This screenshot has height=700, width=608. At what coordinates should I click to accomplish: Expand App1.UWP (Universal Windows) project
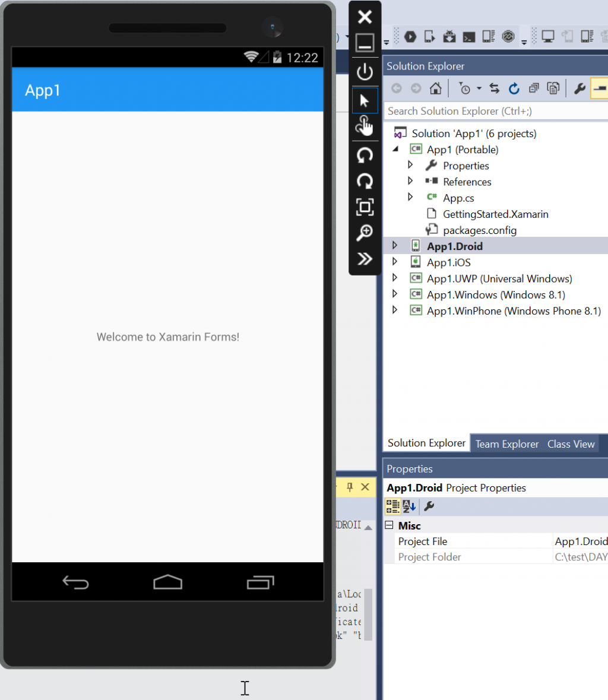(x=395, y=278)
